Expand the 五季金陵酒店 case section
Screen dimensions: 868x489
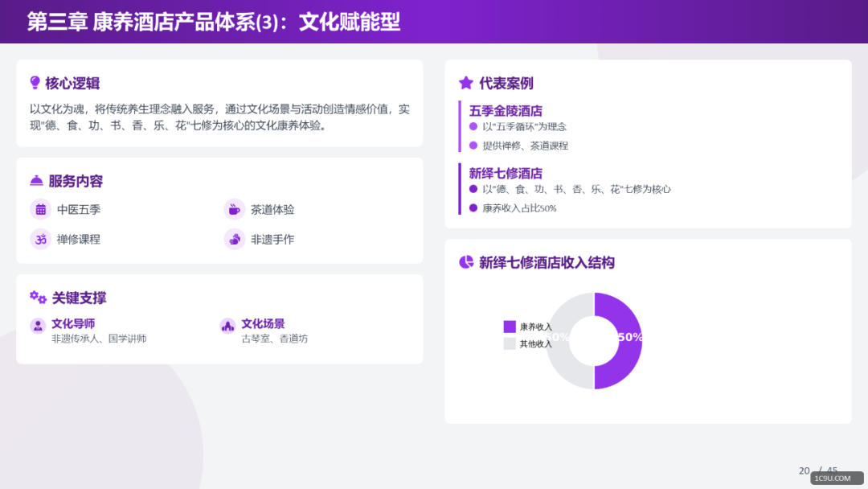[x=507, y=110]
